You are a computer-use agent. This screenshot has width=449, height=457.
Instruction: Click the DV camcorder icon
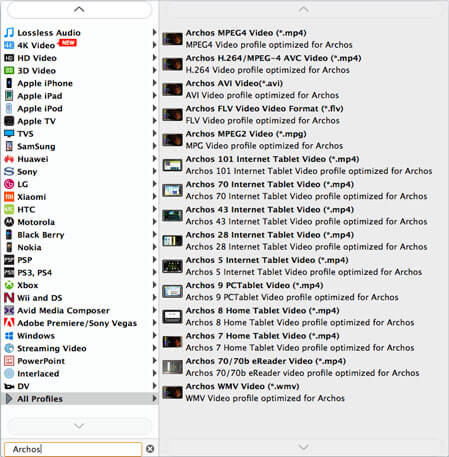(9, 386)
